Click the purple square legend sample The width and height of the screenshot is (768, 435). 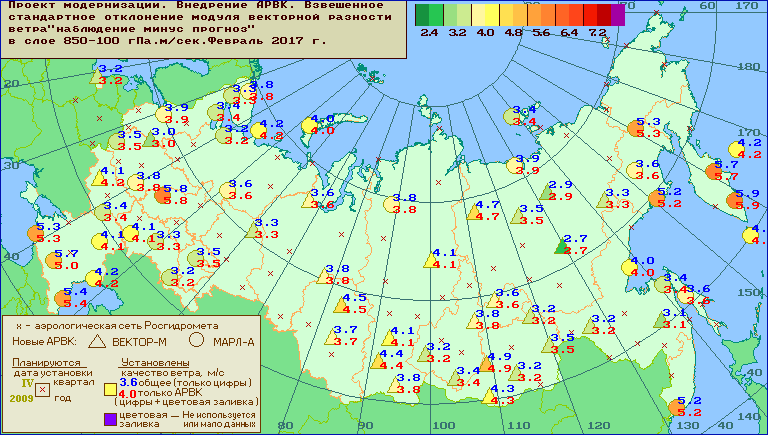point(110,419)
